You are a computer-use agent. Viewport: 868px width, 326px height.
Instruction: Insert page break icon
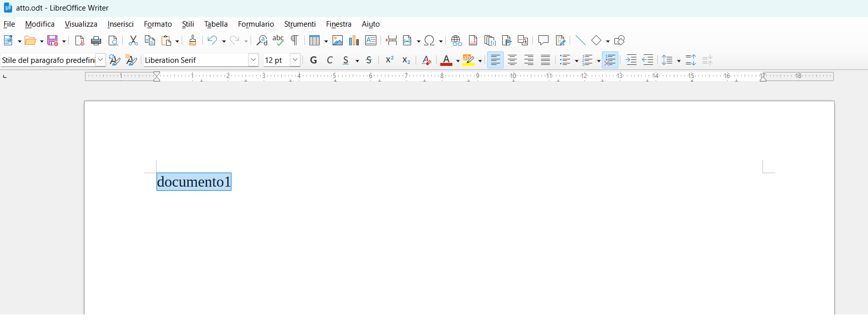tap(391, 40)
